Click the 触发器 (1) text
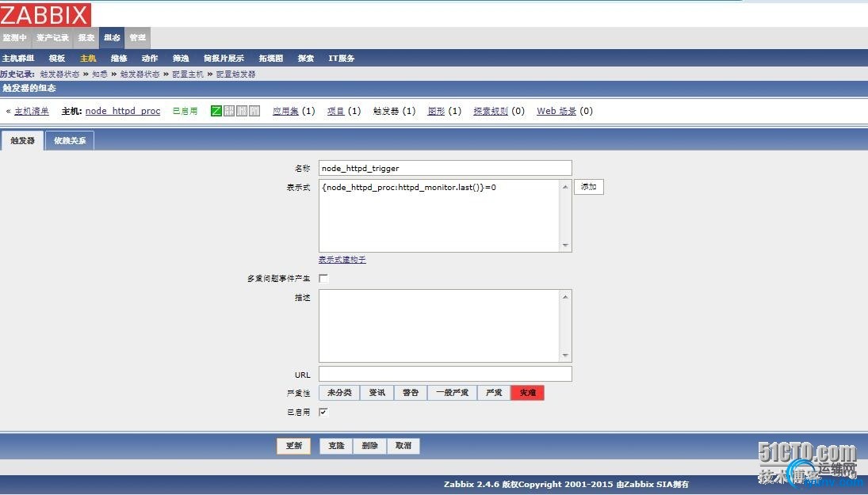The height and width of the screenshot is (495, 868). coord(394,111)
